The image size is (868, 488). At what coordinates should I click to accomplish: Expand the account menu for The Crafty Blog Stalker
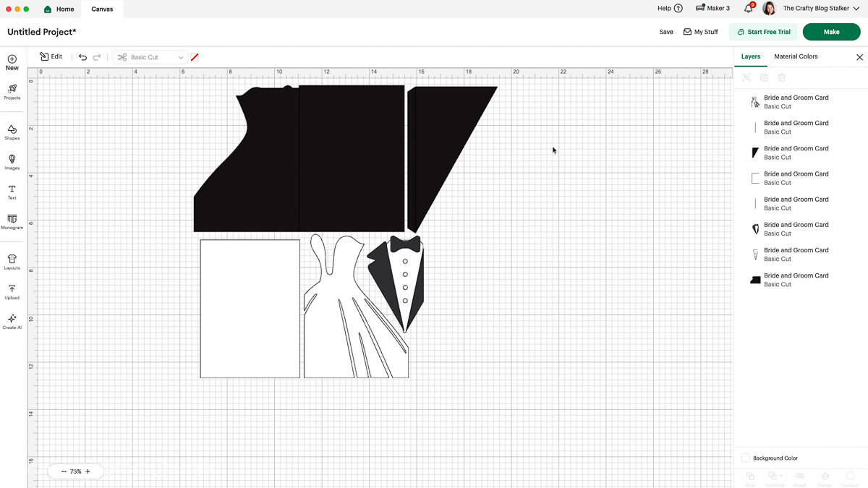click(x=816, y=8)
